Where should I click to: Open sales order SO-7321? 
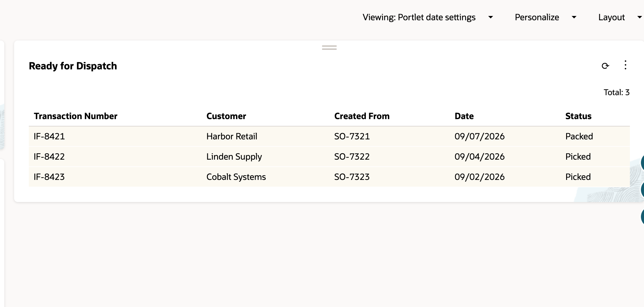pyautogui.click(x=352, y=136)
